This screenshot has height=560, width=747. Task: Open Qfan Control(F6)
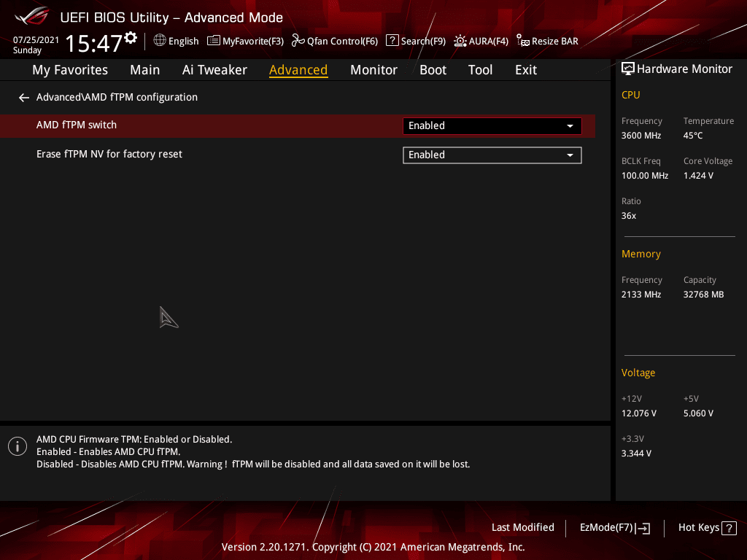tap(343, 42)
